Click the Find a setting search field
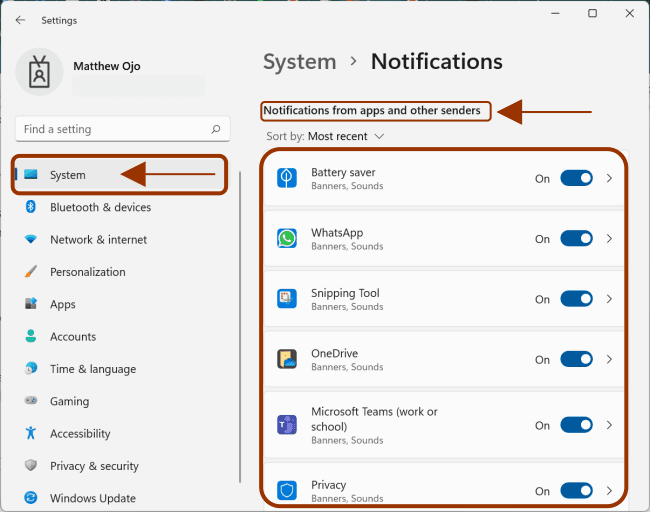Screen dimensions: 650x512 [123, 129]
